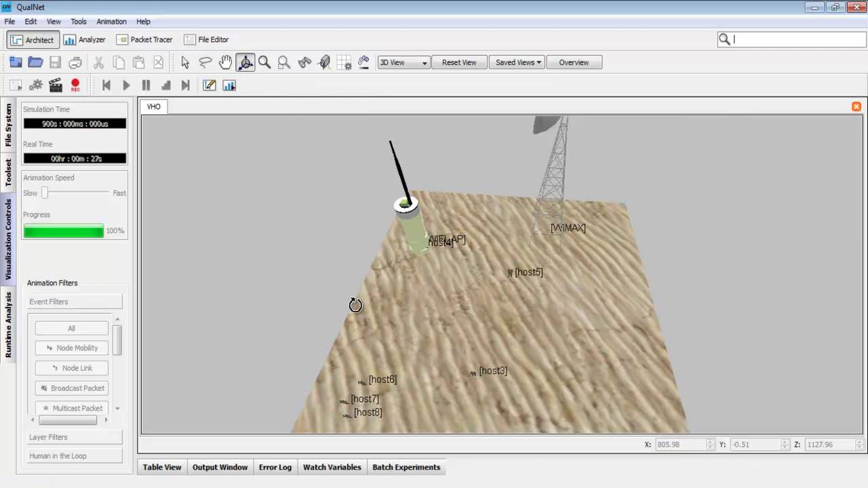The image size is (868, 488).
Task: Open the File menu
Action: coord(9,22)
